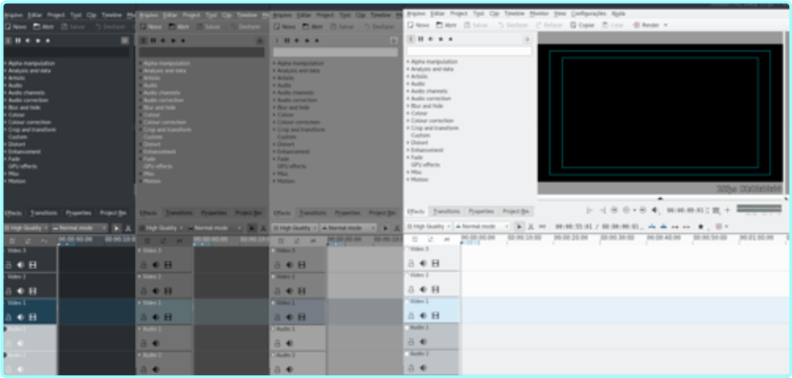Open High Quality dropdown in the light window

pyautogui.click(x=429, y=226)
